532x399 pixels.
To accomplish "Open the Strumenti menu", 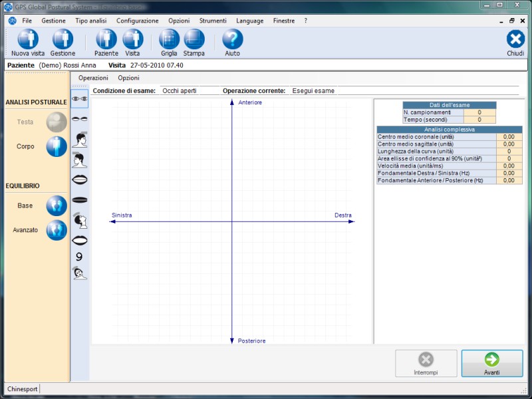I will (x=213, y=21).
